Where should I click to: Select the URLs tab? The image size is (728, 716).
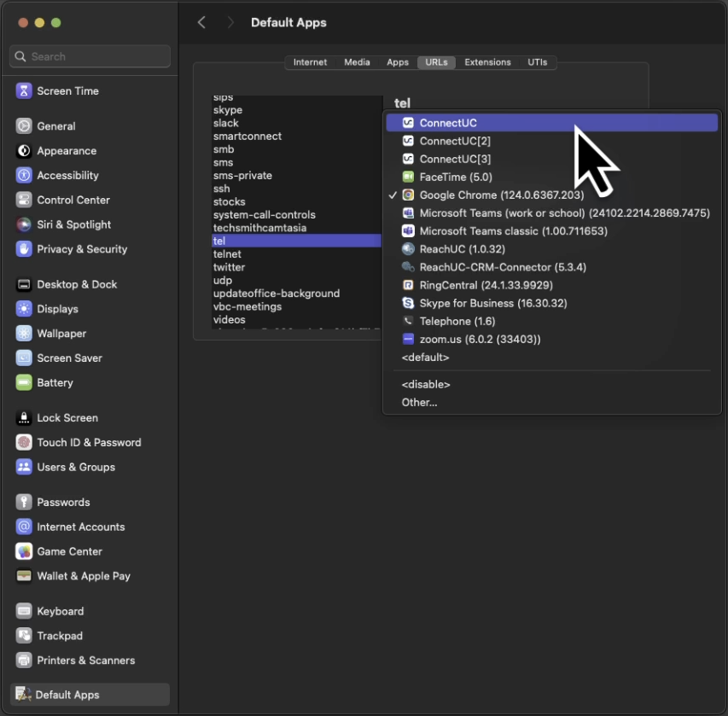tap(436, 62)
